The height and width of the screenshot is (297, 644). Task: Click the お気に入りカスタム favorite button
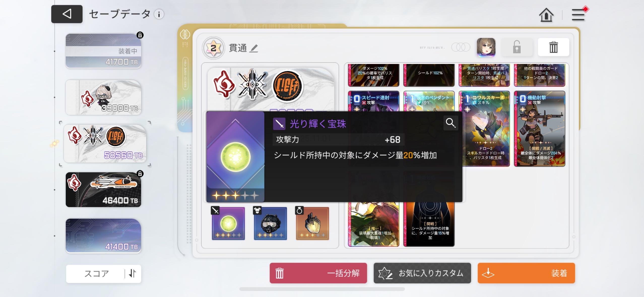[x=422, y=273]
